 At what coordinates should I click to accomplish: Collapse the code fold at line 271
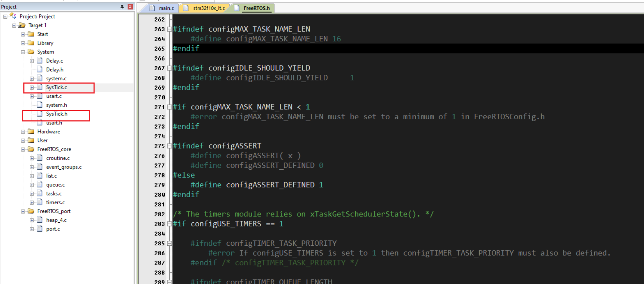pyautogui.click(x=169, y=107)
